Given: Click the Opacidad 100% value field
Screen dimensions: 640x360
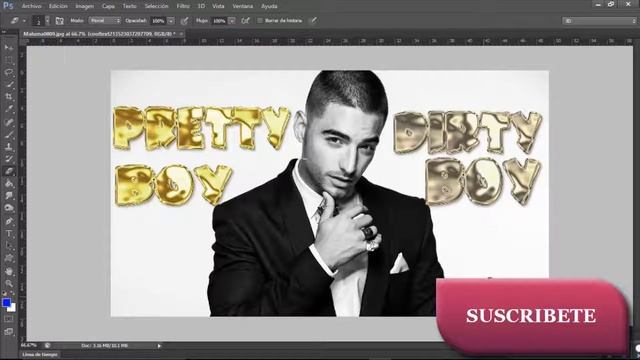Looking at the screenshot, I should pyautogui.click(x=158, y=20).
